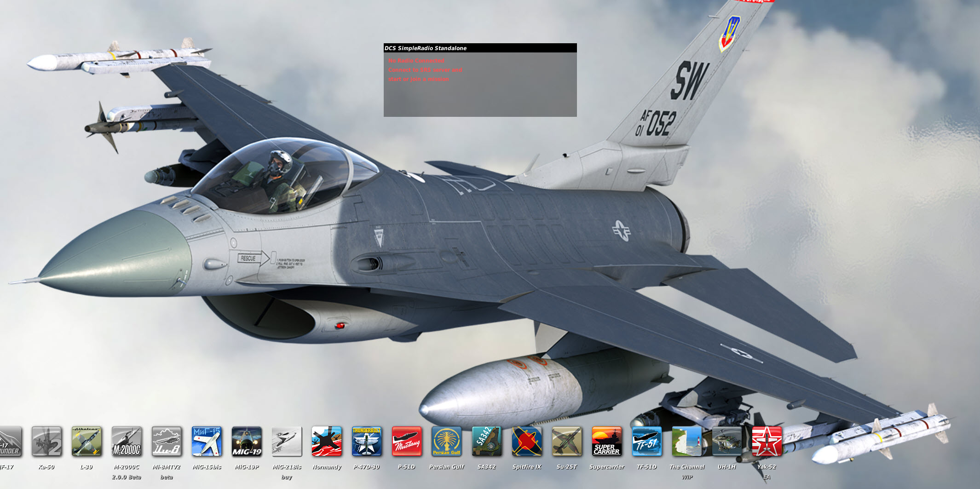Select the Ka-50 module icon

46,442
